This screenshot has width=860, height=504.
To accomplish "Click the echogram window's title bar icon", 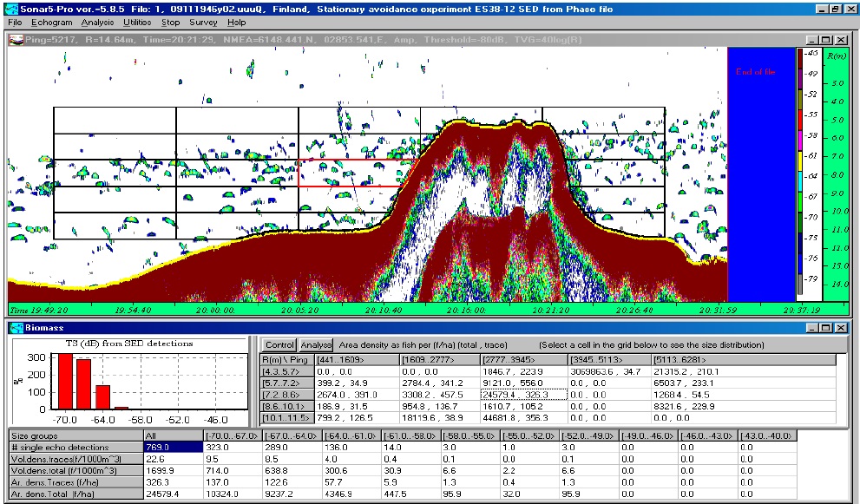I will pyautogui.click(x=15, y=40).
